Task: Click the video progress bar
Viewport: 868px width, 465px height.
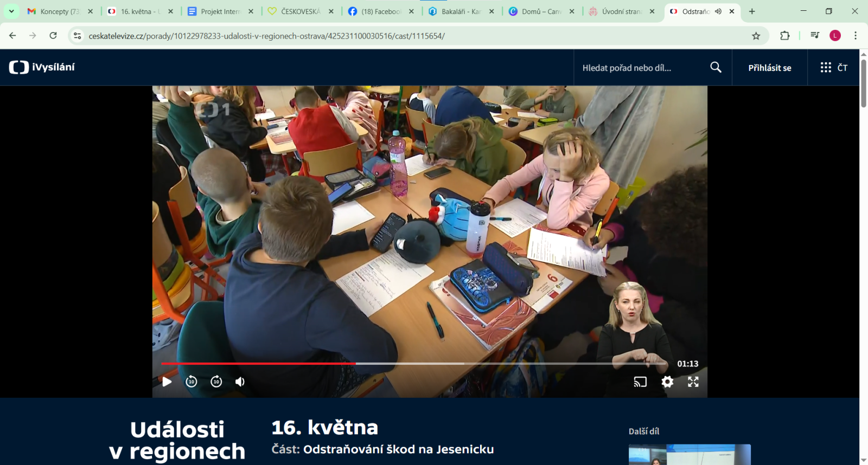Action: 412,364
